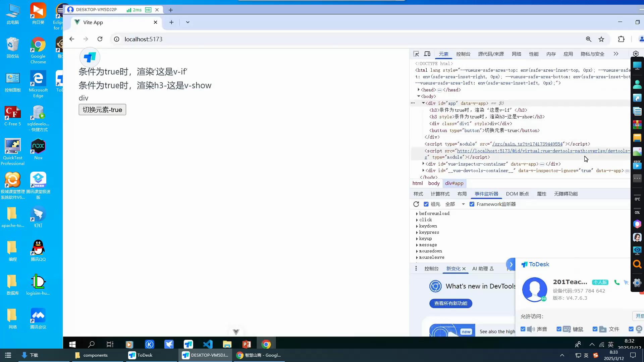Toggle the 声音 sound permission checkbox
The image size is (644, 362).
(523, 329)
